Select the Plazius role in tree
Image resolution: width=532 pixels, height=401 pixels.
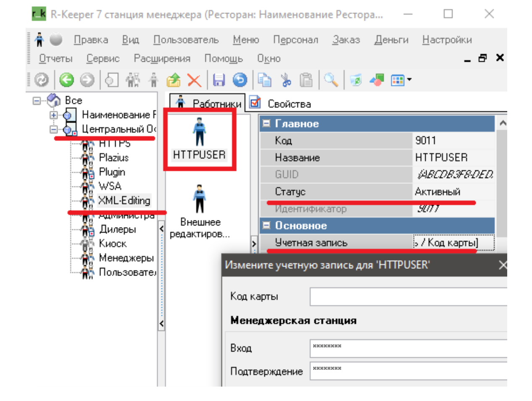[113, 157]
